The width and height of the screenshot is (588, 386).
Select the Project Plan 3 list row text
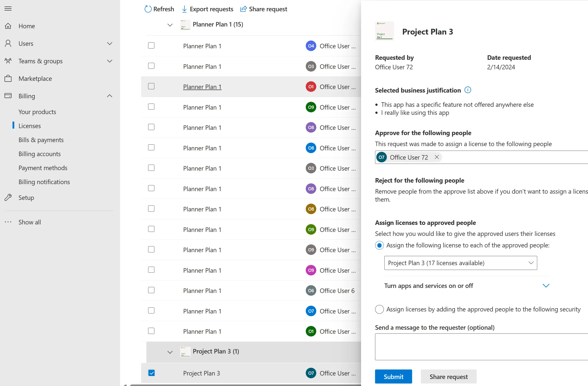201,373
